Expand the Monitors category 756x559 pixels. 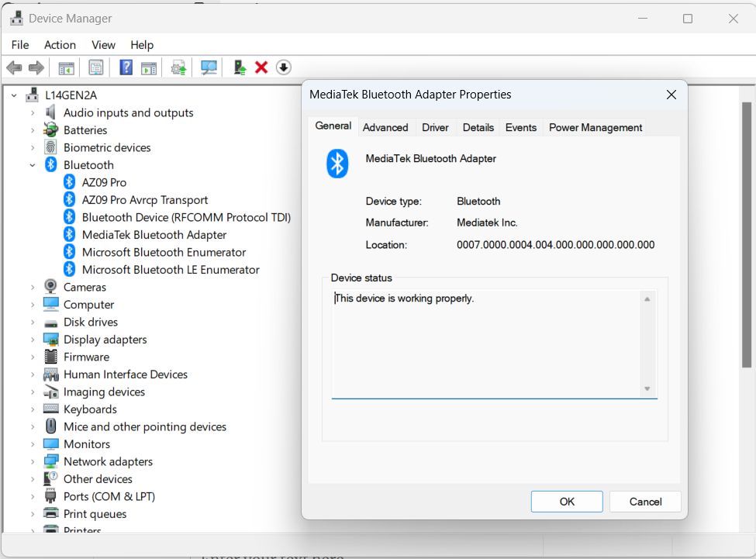click(x=33, y=443)
